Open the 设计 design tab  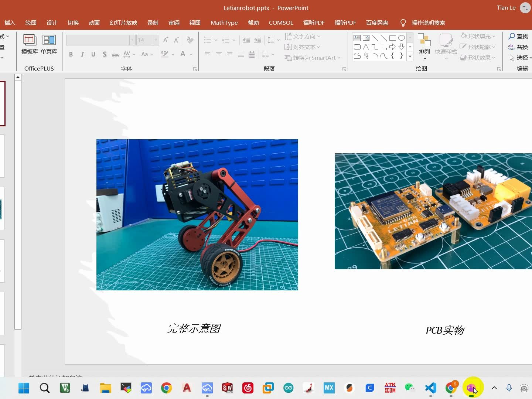(x=52, y=23)
